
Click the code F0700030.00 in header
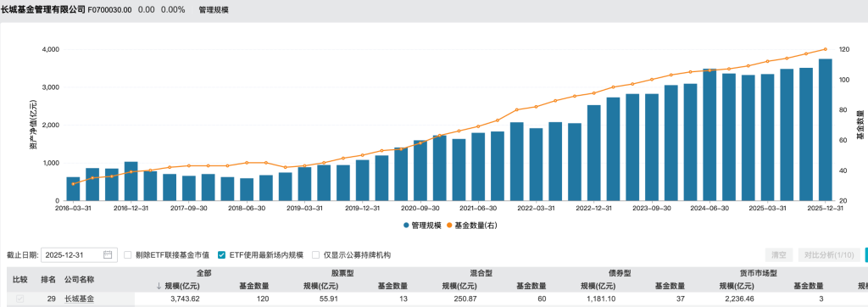click(x=109, y=10)
